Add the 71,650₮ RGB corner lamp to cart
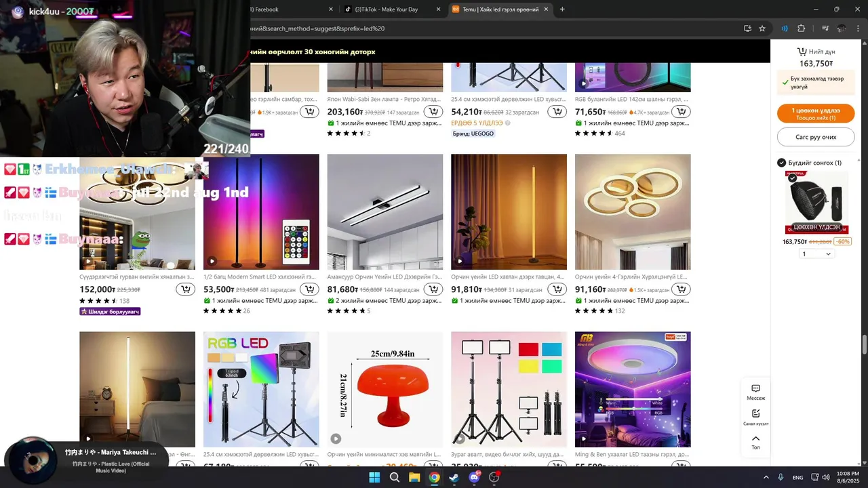This screenshot has width=868, height=488. pos(681,112)
